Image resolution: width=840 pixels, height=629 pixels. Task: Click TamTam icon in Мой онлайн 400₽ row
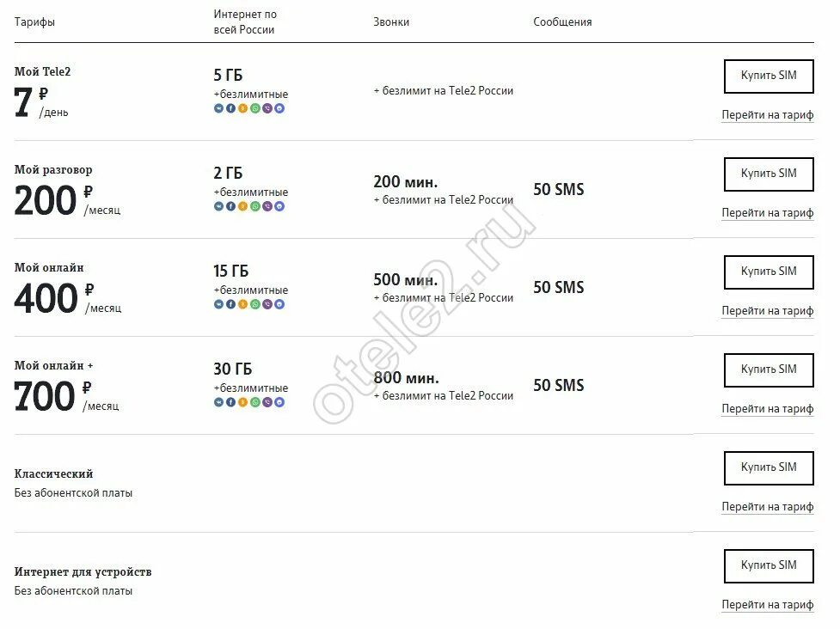[x=279, y=304]
